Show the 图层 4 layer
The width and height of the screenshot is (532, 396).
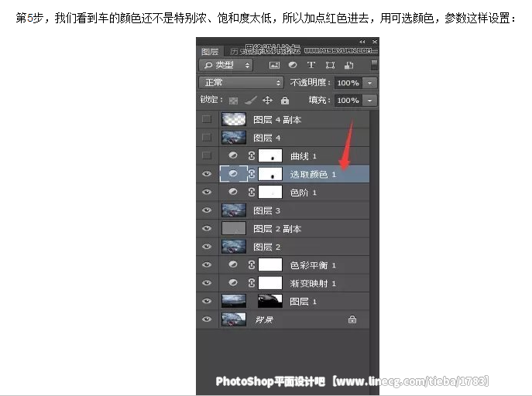coord(207,138)
